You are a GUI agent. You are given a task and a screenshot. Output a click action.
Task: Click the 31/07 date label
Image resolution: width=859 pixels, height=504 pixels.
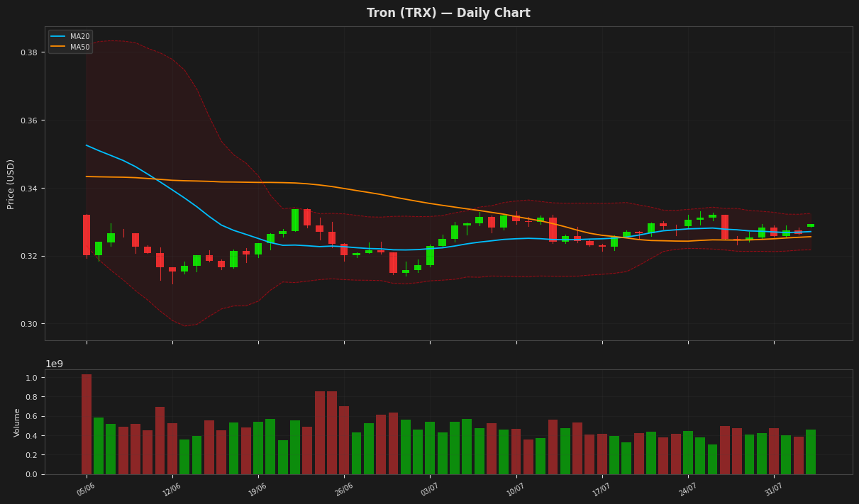pos(772,489)
